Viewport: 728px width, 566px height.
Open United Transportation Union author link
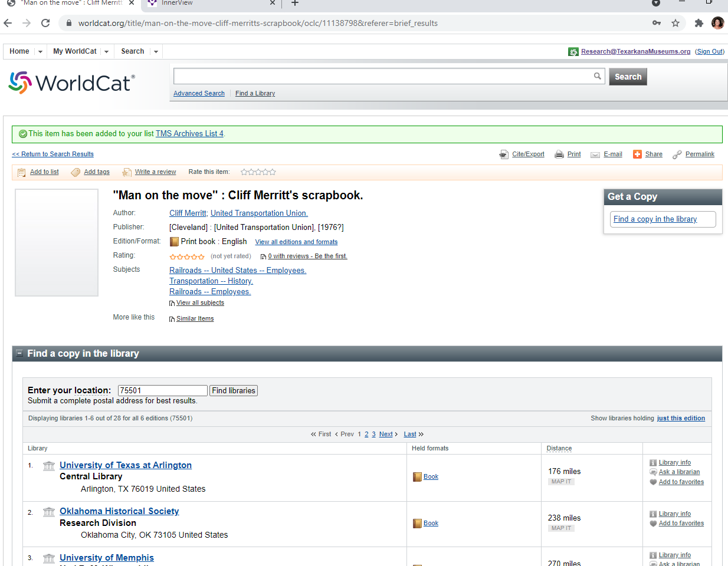pyautogui.click(x=259, y=213)
